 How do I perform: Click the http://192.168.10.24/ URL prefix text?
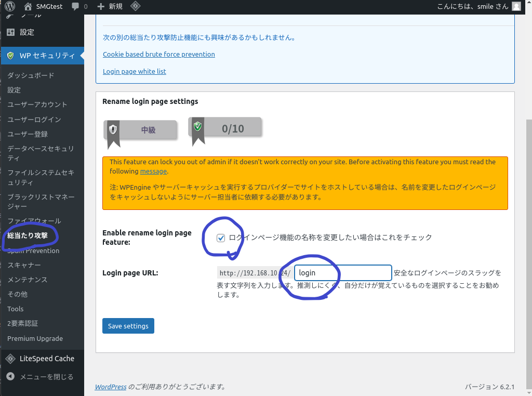255,273
